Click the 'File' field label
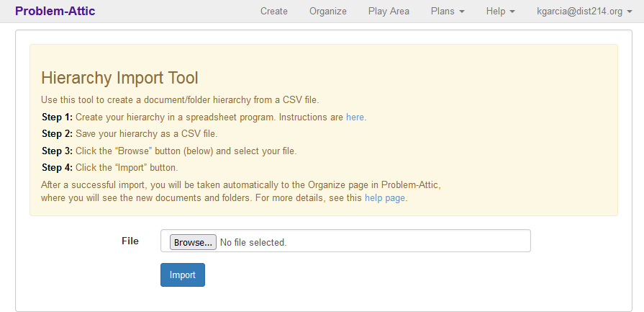The height and width of the screenshot is (312, 644). pyautogui.click(x=130, y=241)
